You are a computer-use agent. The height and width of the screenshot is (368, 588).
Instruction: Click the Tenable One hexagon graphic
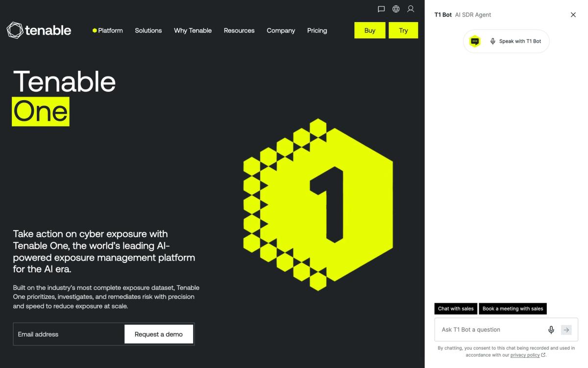coord(318,205)
